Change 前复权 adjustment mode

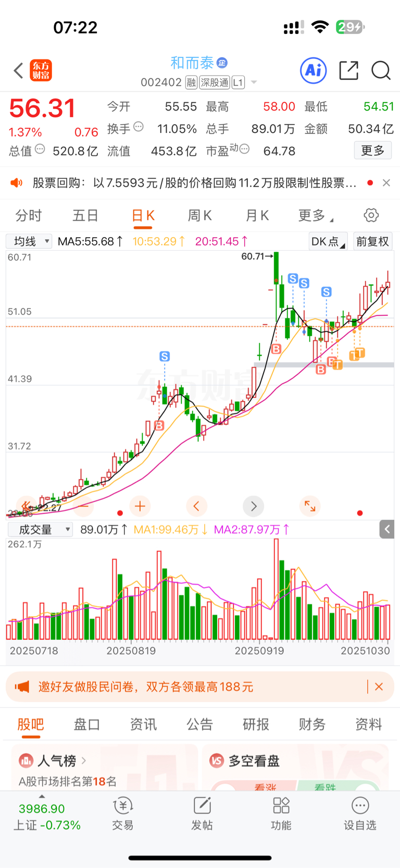(372, 241)
